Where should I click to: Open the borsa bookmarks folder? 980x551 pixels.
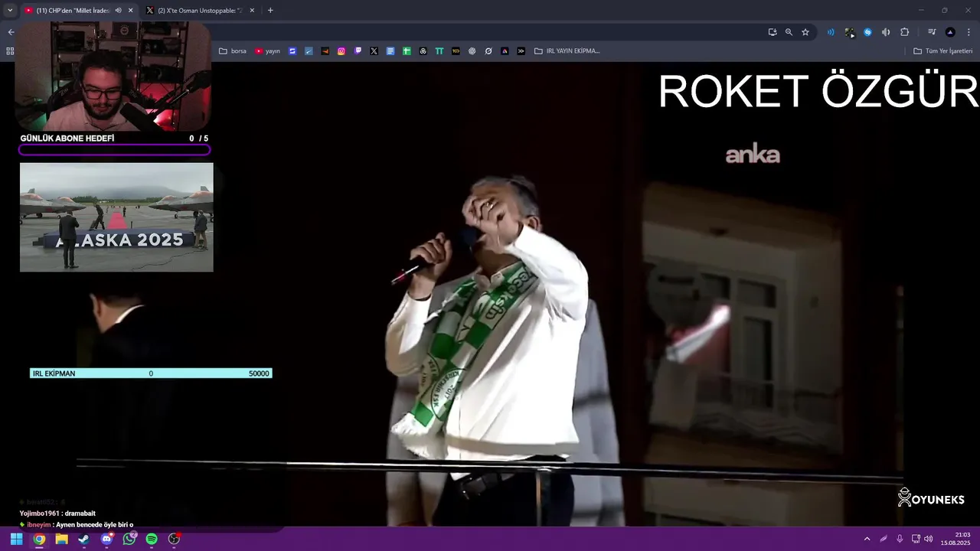233,51
